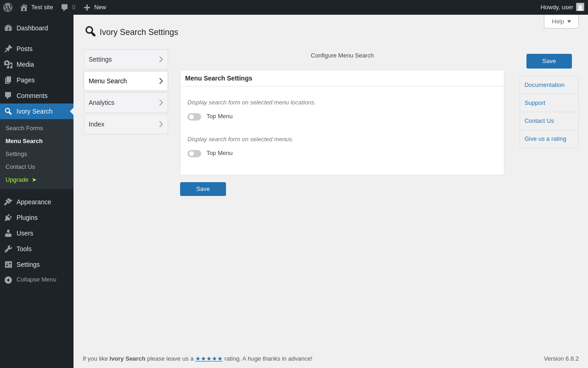Open the user avatar in admin bar

point(580,7)
